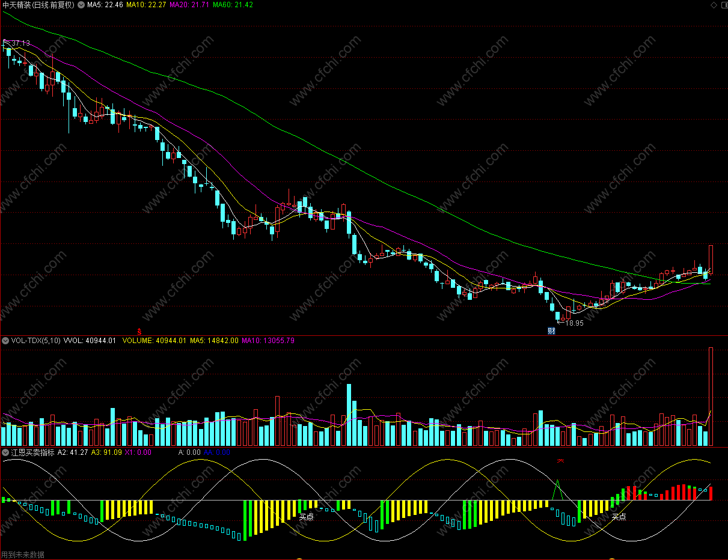Click the 江恩买卖指标 indicator name
The height and width of the screenshot is (560, 728).
pos(33,452)
